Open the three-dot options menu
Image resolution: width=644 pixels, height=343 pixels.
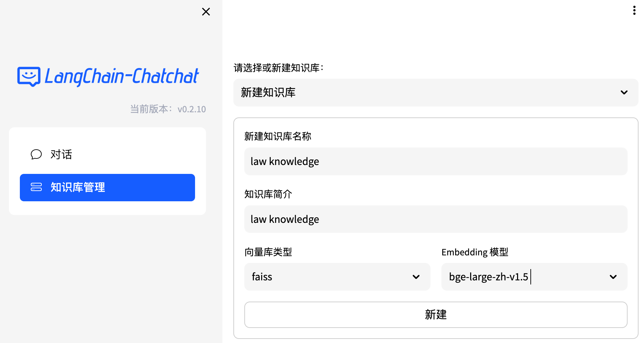634,11
